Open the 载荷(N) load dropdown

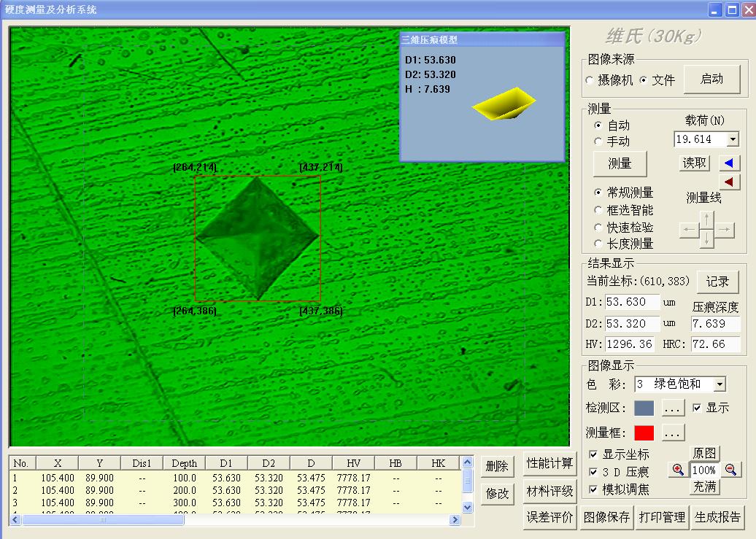tap(733, 139)
